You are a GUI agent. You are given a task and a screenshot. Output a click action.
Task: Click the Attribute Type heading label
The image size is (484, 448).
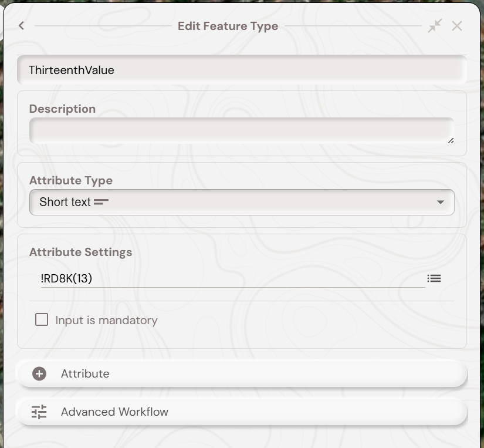click(71, 180)
